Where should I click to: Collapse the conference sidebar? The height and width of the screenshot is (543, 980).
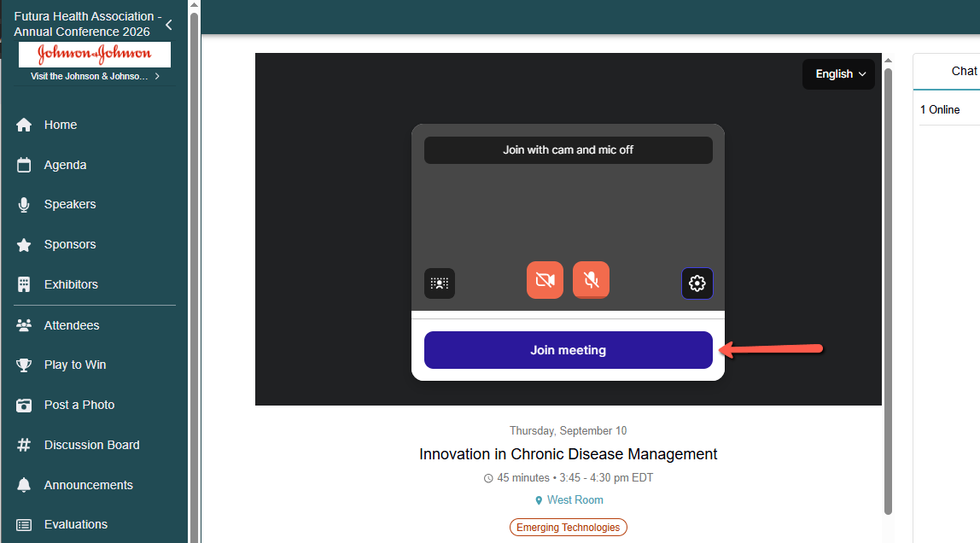(168, 25)
